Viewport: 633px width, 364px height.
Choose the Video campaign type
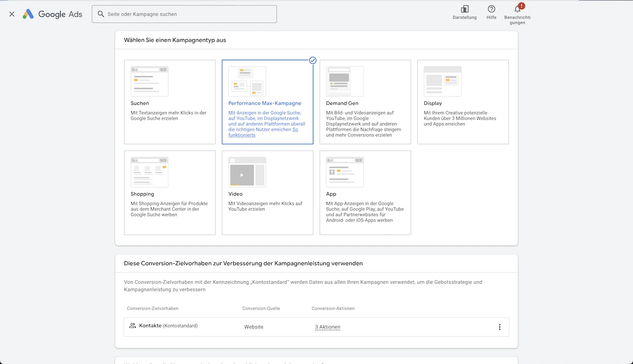(267, 193)
